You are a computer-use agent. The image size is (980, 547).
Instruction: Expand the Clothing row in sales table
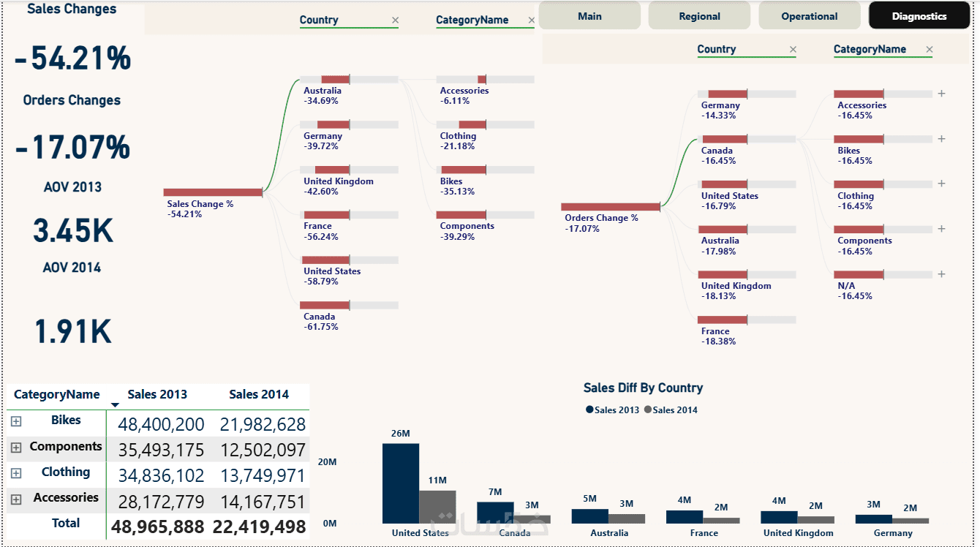click(16, 473)
